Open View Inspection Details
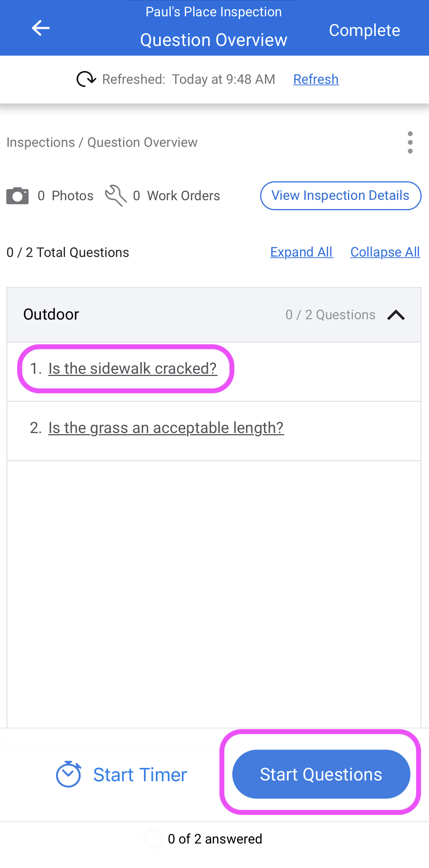The image size is (429, 868). [x=340, y=195]
